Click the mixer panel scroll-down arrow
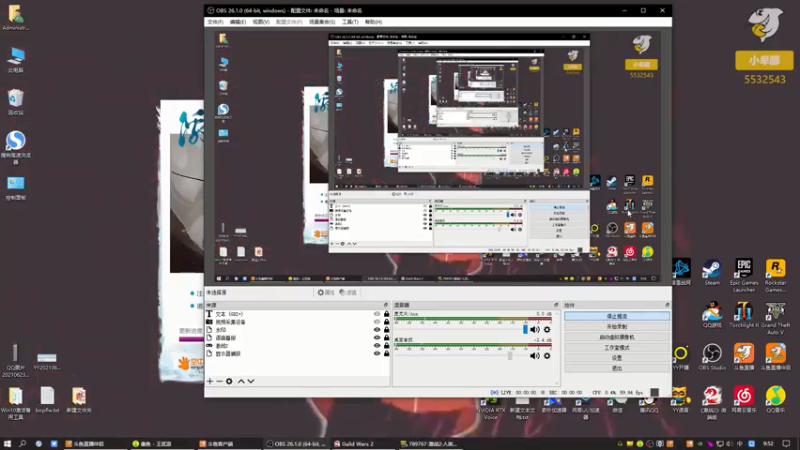The width and height of the screenshot is (800, 450). pos(557,383)
